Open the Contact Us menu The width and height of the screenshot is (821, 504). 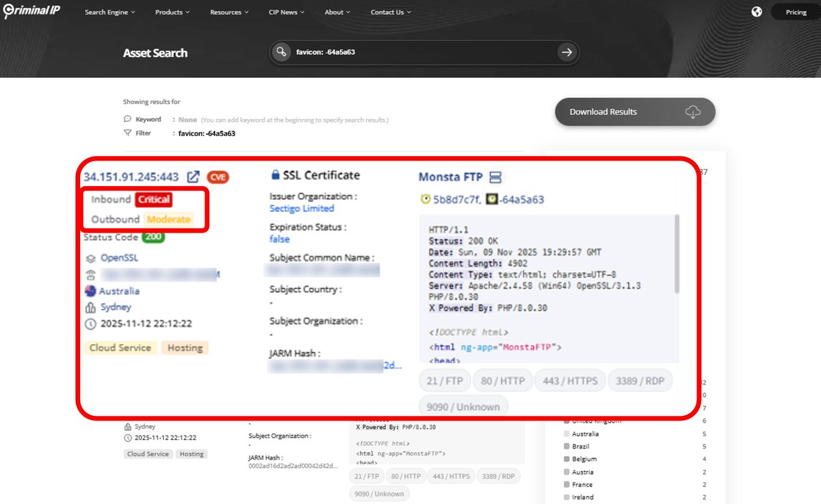(x=389, y=12)
